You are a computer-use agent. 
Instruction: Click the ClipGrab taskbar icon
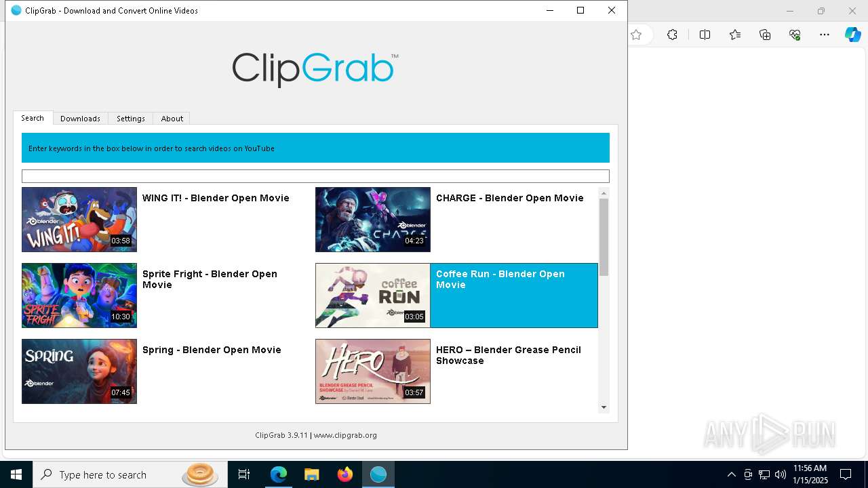378,474
